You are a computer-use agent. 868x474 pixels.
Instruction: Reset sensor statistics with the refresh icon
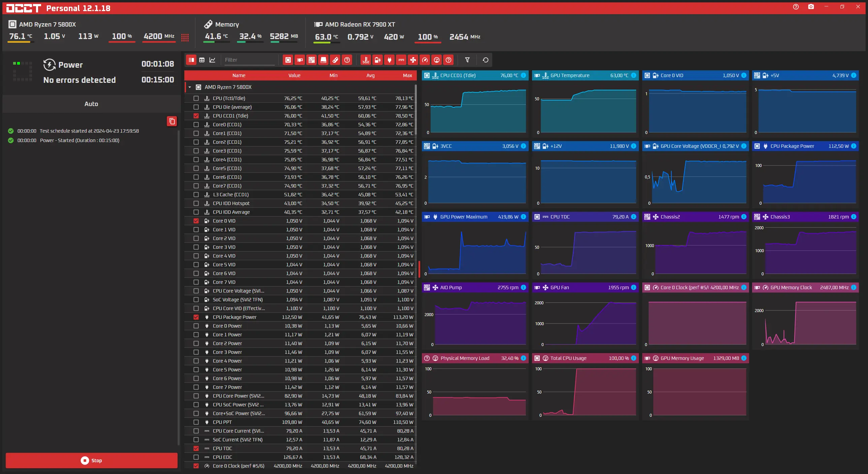click(x=486, y=60)
